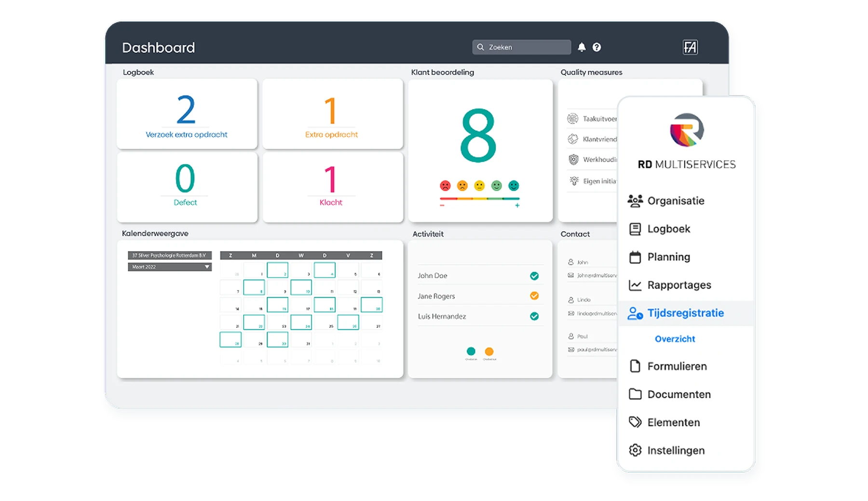This screenshot has width=868, height=501.
Task: Click the Formulieren file icon
Action: tap(635, 366)
